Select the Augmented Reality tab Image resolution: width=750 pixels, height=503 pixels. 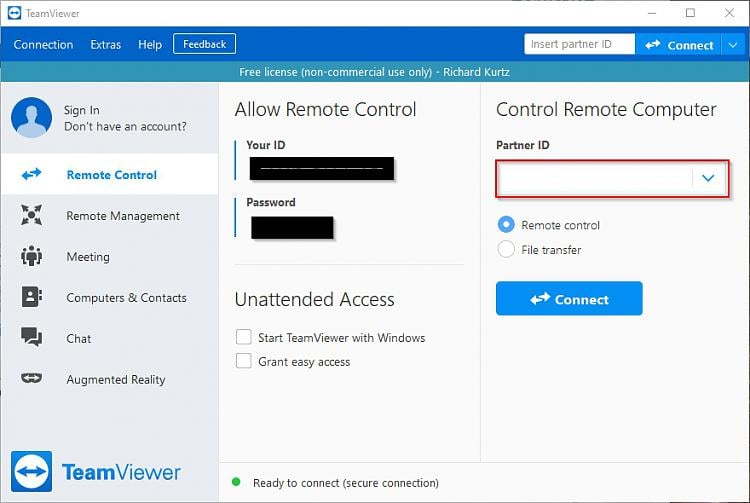110,379
